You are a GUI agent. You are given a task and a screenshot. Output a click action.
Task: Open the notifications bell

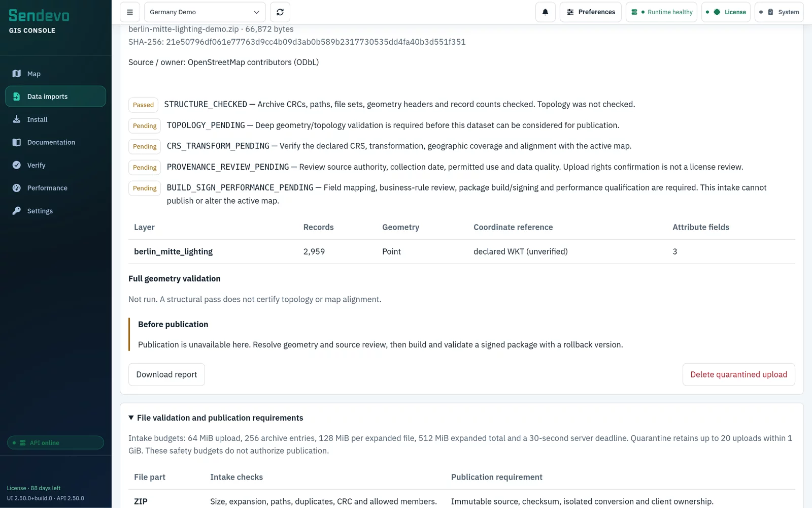(545, 12)
